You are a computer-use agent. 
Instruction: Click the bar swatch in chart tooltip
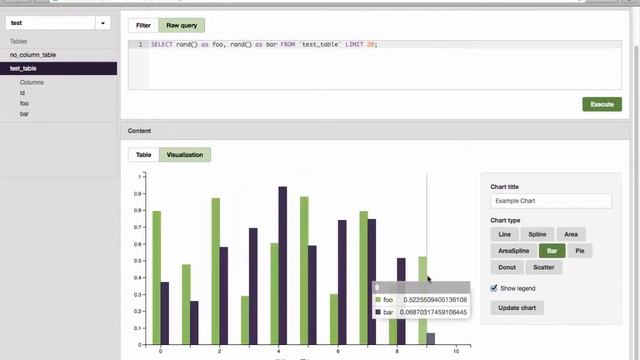pyautogui.click(x=378, y=312)
